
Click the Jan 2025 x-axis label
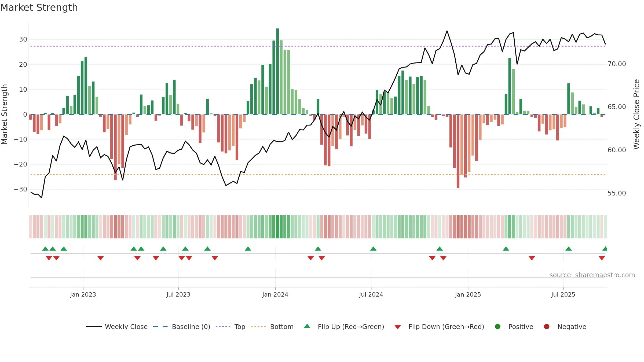468,295
